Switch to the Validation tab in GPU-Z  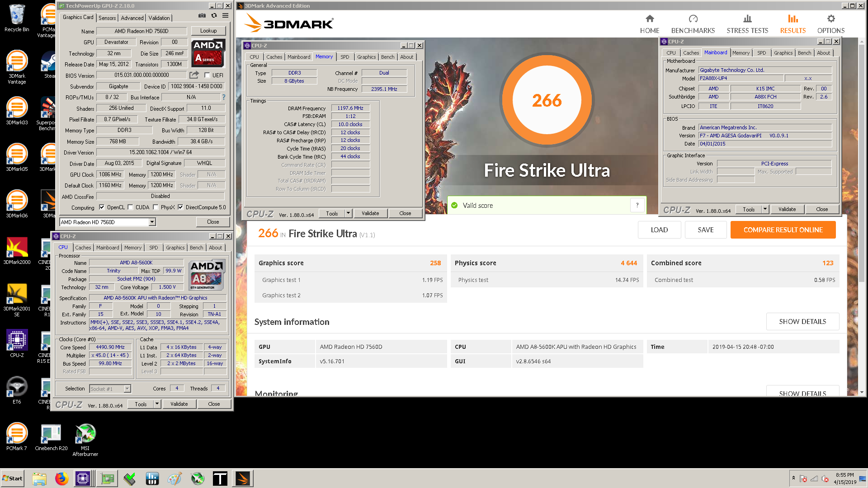pos(159,18)
